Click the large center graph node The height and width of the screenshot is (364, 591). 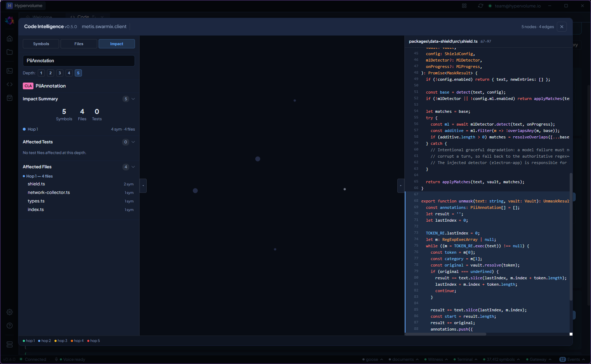[x=258, y=159]
